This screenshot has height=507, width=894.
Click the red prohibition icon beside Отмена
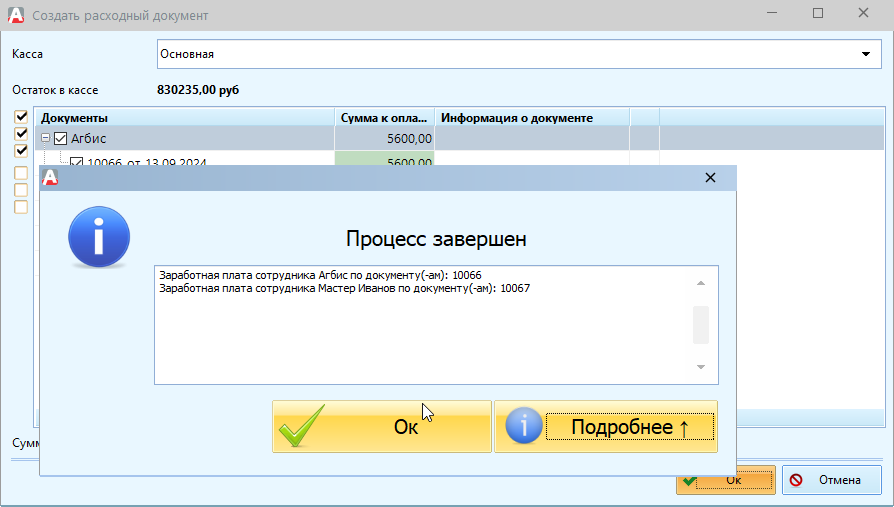point(796,480)
